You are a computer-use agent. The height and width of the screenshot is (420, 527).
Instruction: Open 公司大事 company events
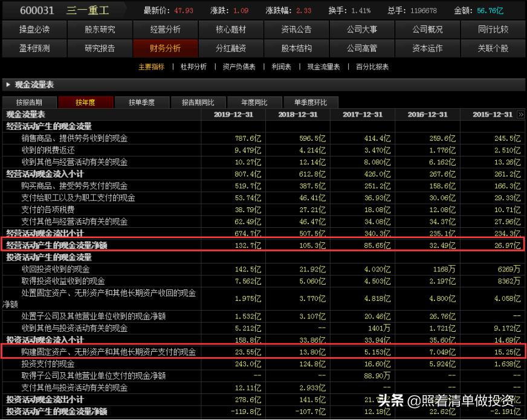362,28
